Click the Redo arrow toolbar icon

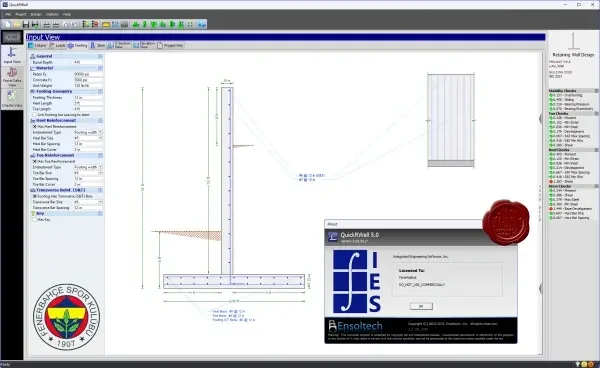(74, 24)
